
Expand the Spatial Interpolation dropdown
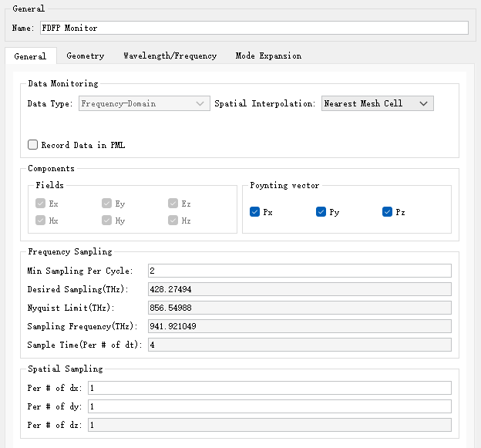tap(377, 103)
